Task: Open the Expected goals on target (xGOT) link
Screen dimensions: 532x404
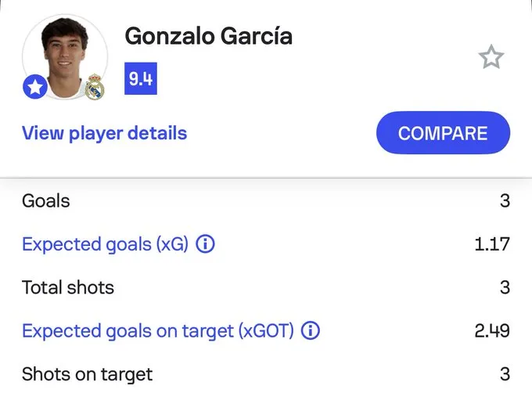Action: 157,330
